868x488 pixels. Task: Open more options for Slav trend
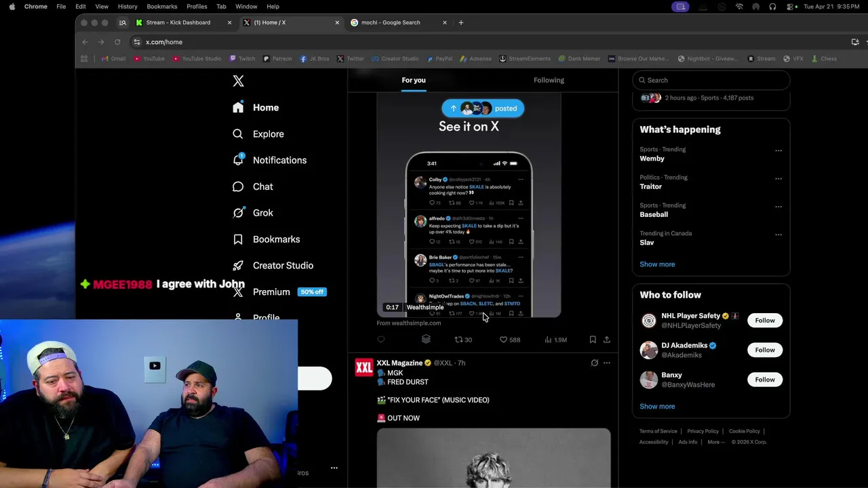coord(778,235)
